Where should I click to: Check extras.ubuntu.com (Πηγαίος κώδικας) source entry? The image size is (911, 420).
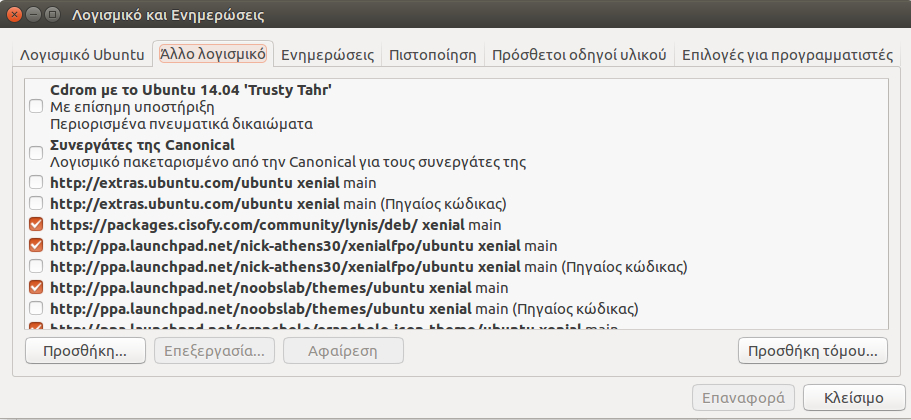click(36, 204)
